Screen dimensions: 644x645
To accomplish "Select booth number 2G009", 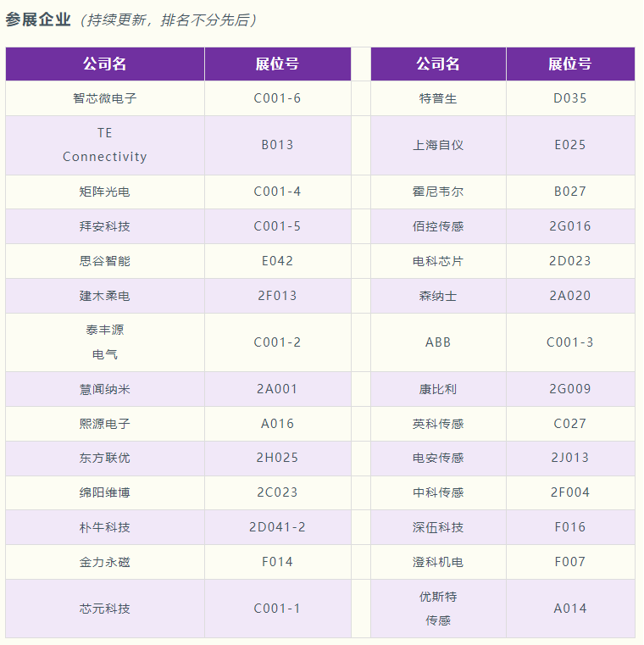I will click(x=570, y=389).
